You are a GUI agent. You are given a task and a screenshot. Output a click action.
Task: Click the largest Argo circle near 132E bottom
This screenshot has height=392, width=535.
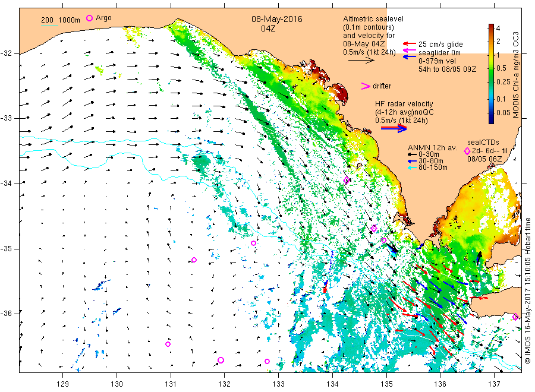pos(221,361)
